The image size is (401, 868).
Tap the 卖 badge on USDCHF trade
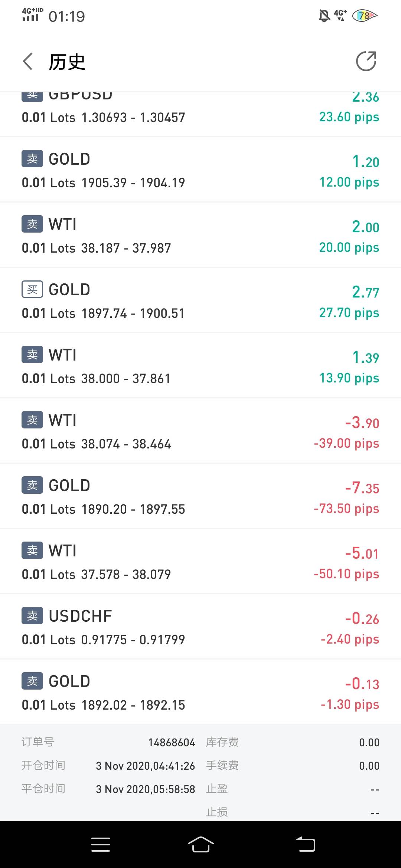point(32,616)
